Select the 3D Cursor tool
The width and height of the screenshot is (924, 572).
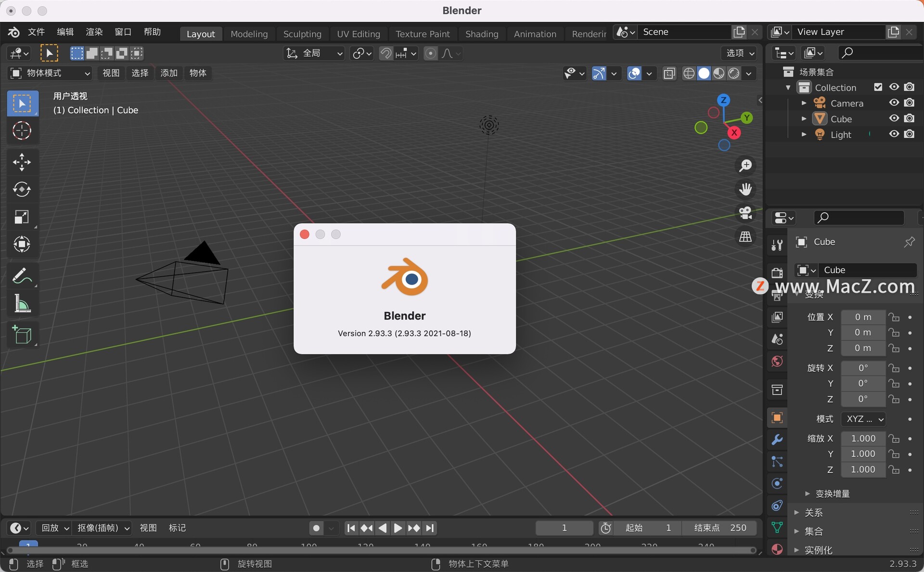pos(22,131)
